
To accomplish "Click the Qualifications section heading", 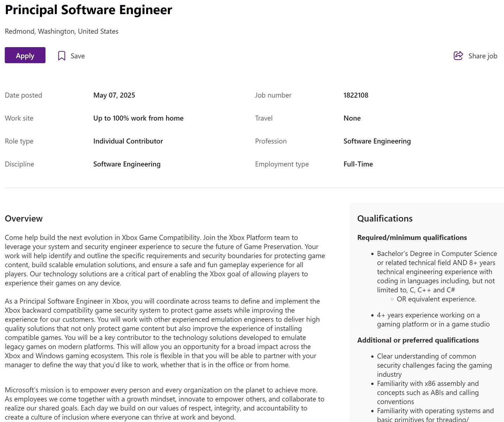I will click(385, 218).
